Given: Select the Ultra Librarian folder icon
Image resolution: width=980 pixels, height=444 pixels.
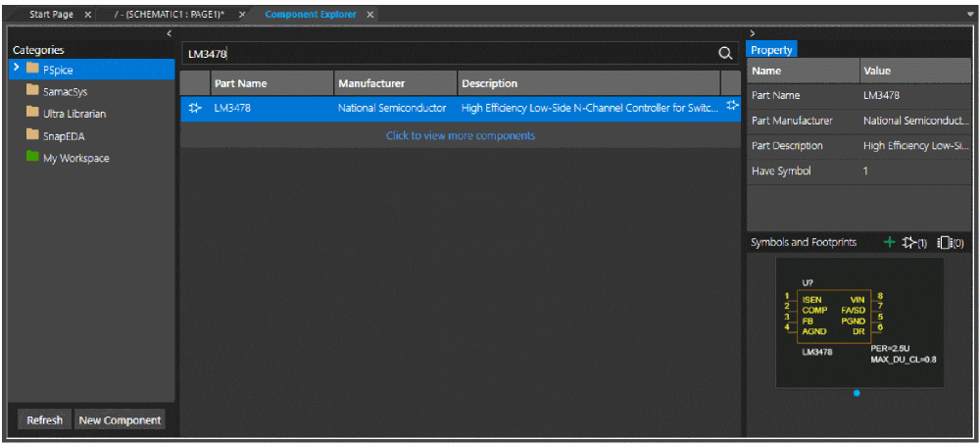Looking at the screenshot, I should pos(32,113).
